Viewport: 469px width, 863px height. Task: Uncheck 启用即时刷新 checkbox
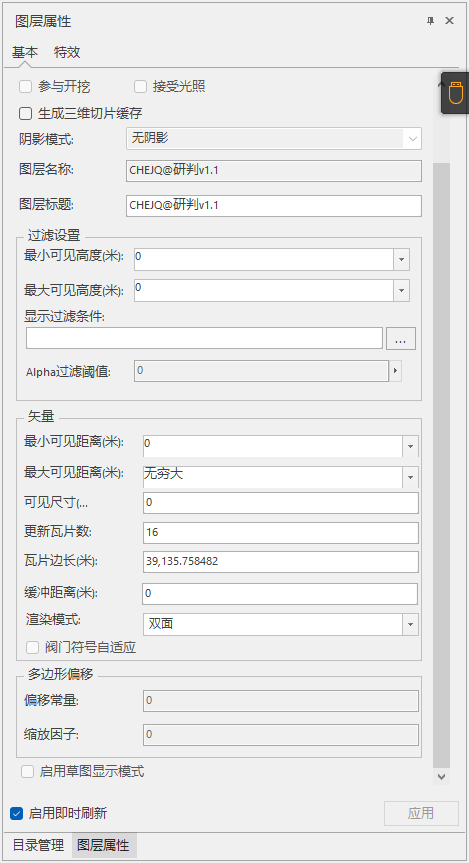[17, 813]
